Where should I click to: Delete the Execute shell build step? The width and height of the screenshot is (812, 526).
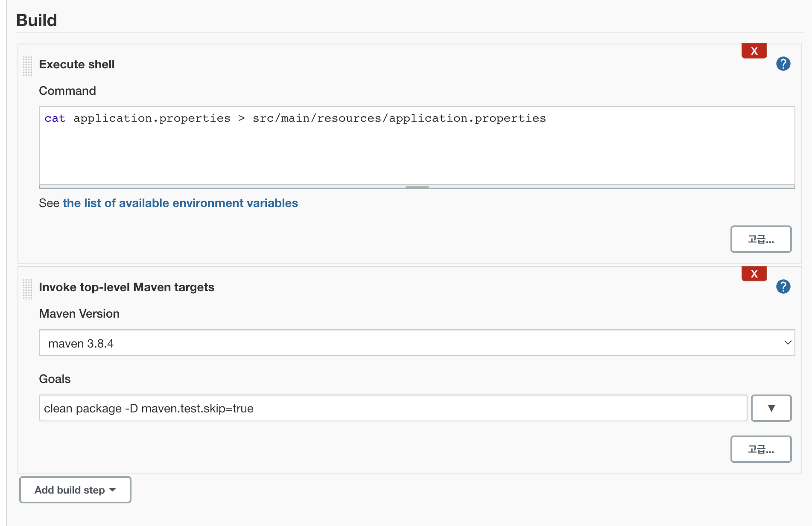(754, 51)
